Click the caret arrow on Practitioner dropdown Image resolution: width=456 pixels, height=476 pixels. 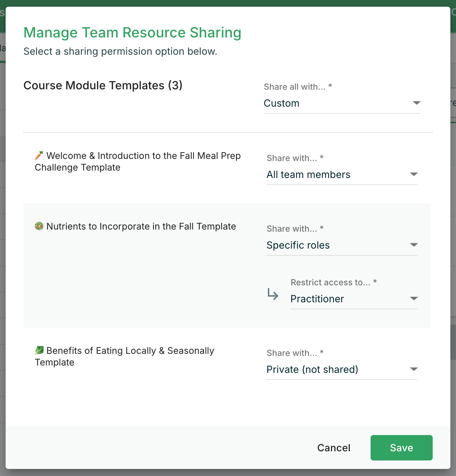point(414,298)
